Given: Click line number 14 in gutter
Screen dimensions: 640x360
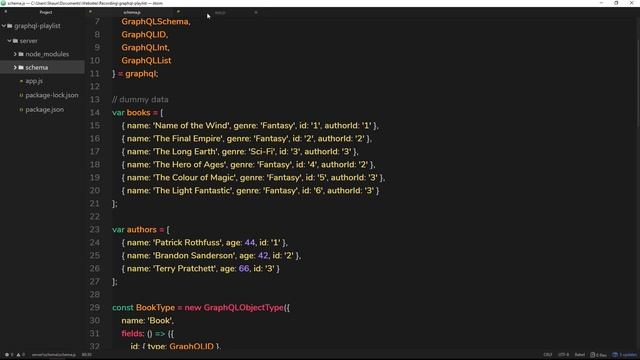Looking at the screenshot, I should click(95, 113).
